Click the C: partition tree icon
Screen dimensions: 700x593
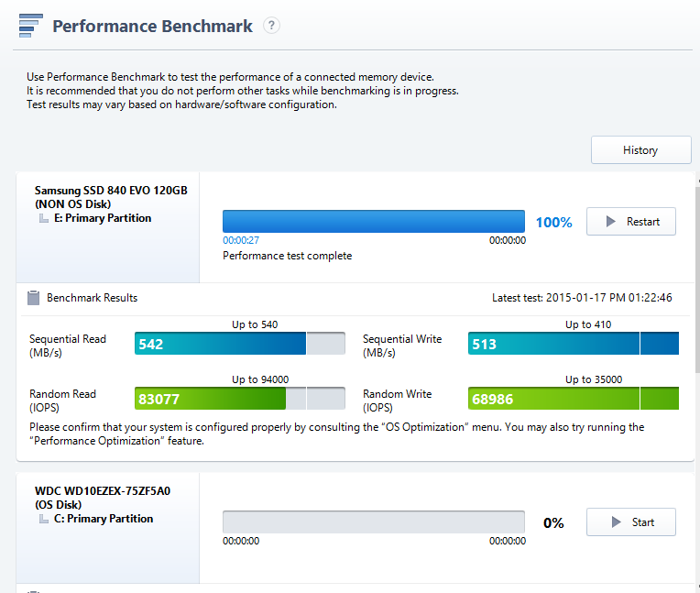pyautogui.click(x=44, y=519)
